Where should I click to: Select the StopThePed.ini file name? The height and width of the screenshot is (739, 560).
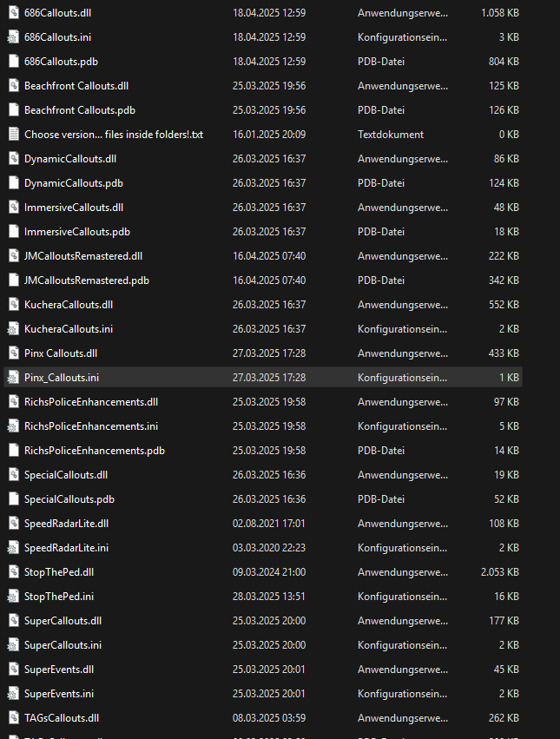tap(59, 597)
